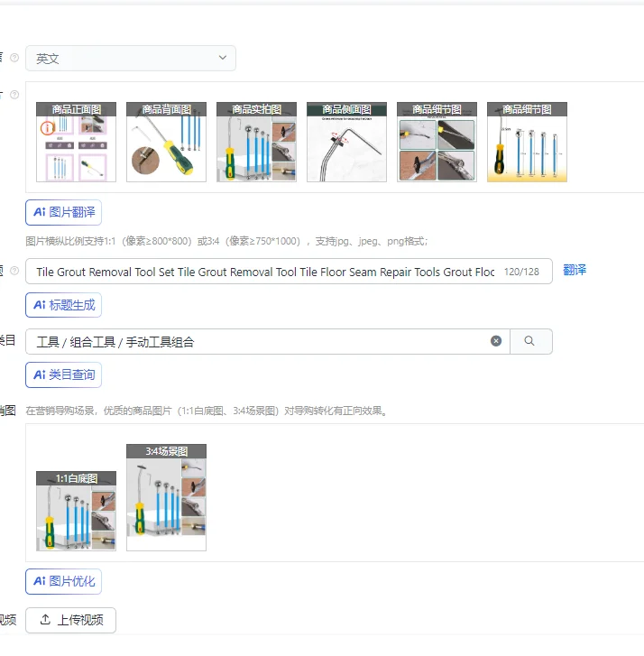Click the product title input field

click(x=289, y=271)
